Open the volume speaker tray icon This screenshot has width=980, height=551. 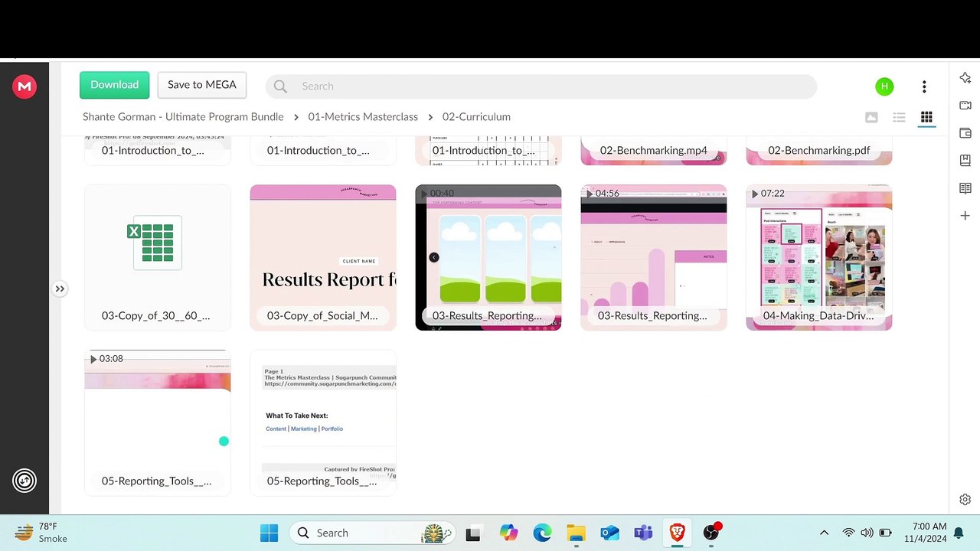(867, 533)
